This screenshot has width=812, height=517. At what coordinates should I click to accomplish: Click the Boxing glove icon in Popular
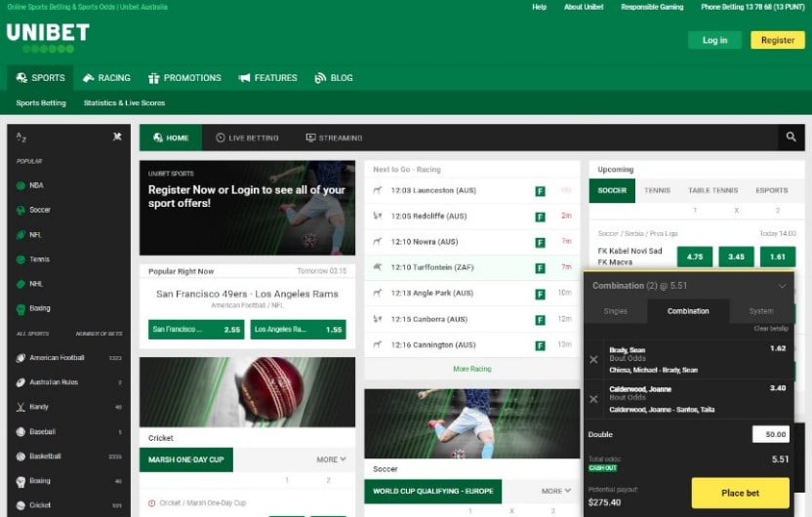point(20,309)
